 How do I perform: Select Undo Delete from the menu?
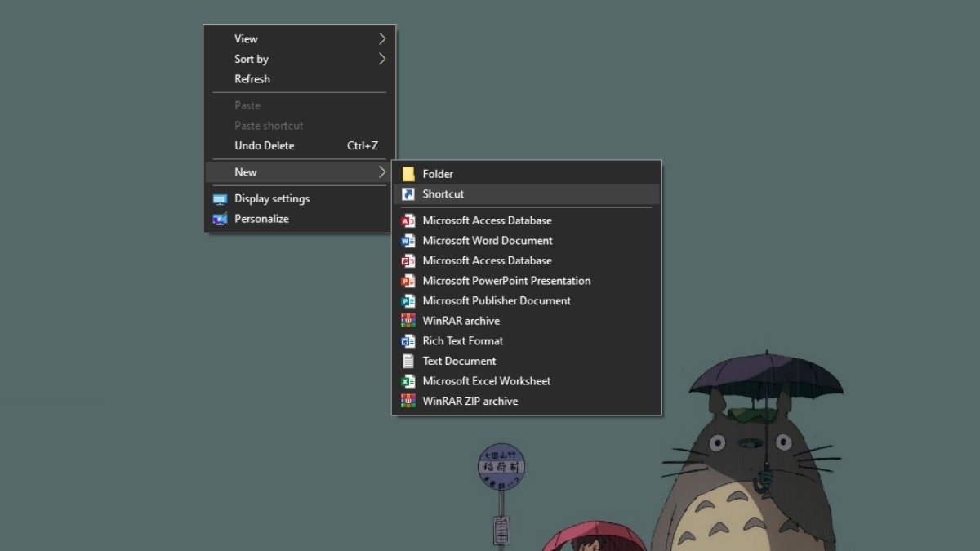point(264,145)
